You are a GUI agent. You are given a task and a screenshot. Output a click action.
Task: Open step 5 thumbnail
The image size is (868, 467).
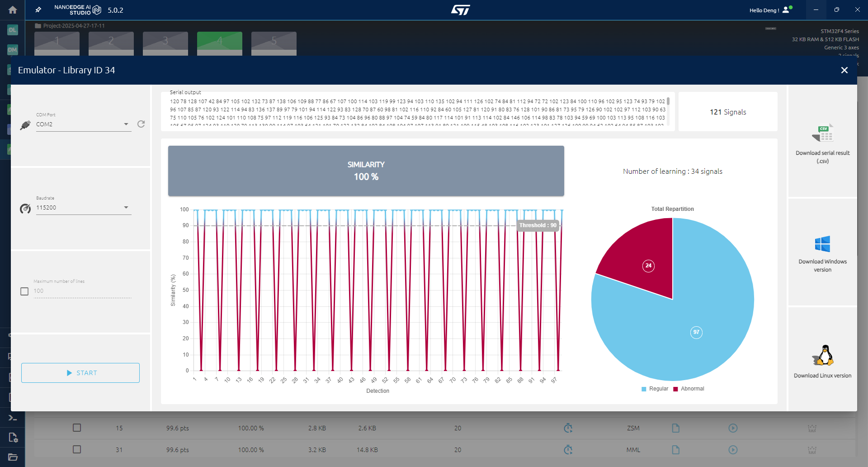point(274,43)
